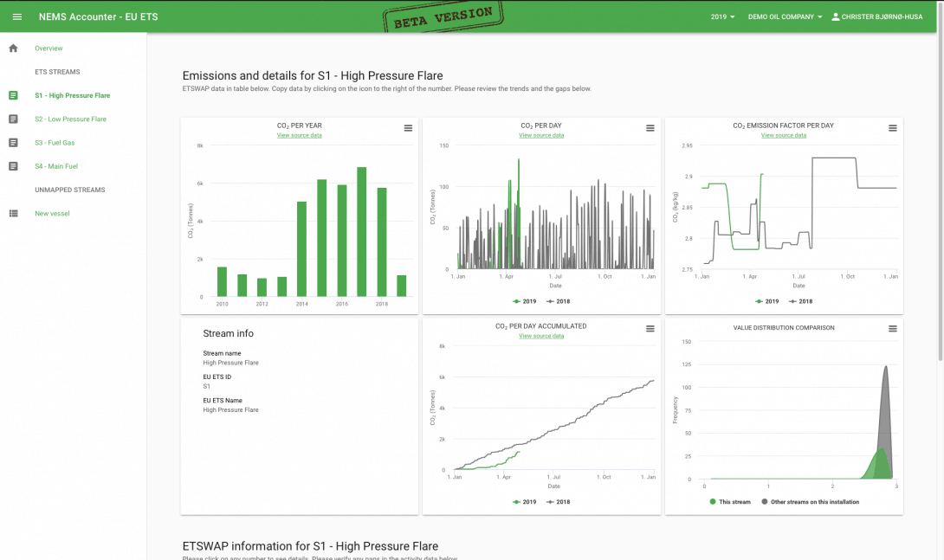
Task: Click the stream icon beside S2 - Low Pressure Flare
Action: [12, 119]
